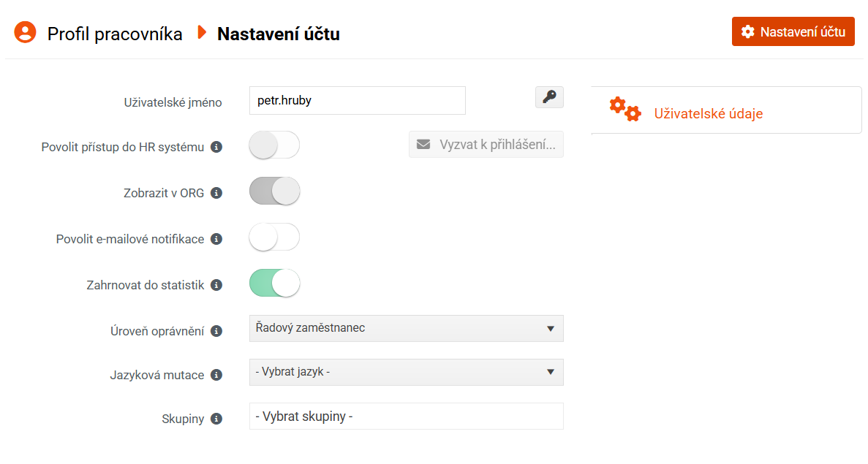Toggle the Zobrazit v ORG switch
This screenshot has width=868, height=464.
coord(274,191)
